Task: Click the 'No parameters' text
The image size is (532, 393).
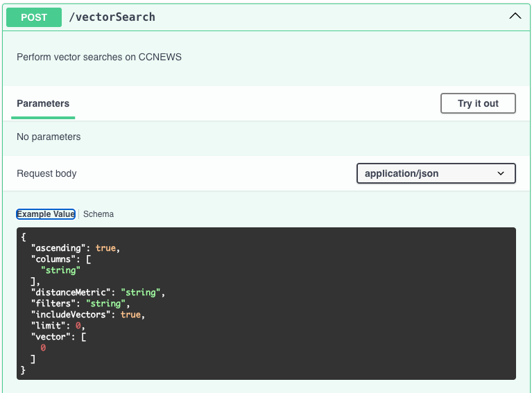Action: click(49, 137)
